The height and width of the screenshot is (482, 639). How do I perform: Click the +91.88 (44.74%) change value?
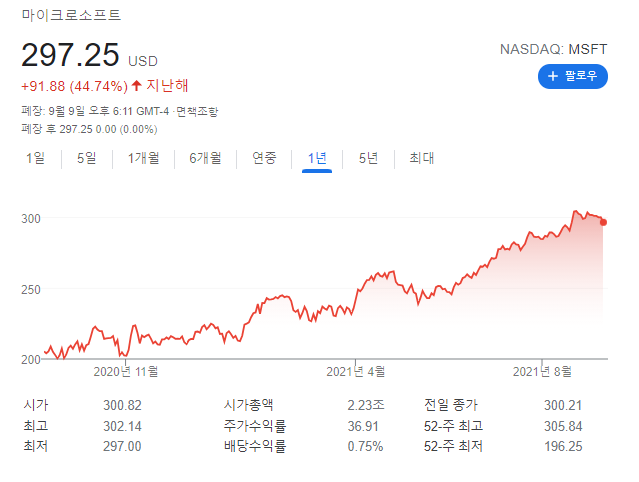75,86
